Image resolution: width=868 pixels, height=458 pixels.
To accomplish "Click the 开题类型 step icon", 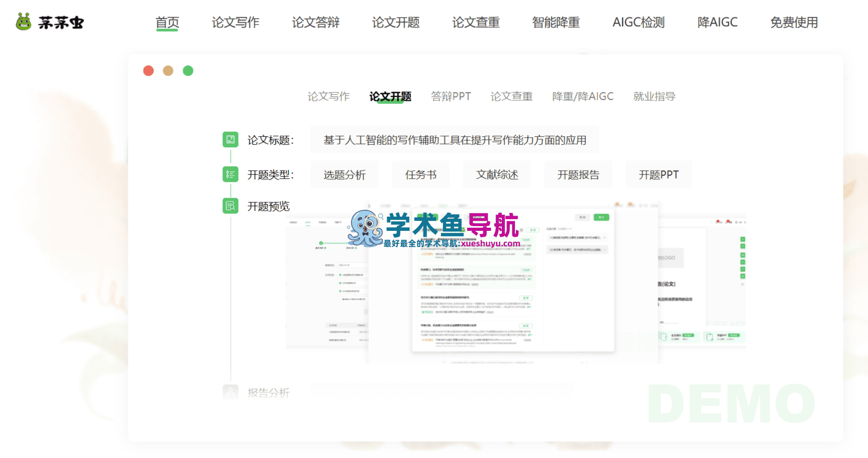I will coord(230,175).
